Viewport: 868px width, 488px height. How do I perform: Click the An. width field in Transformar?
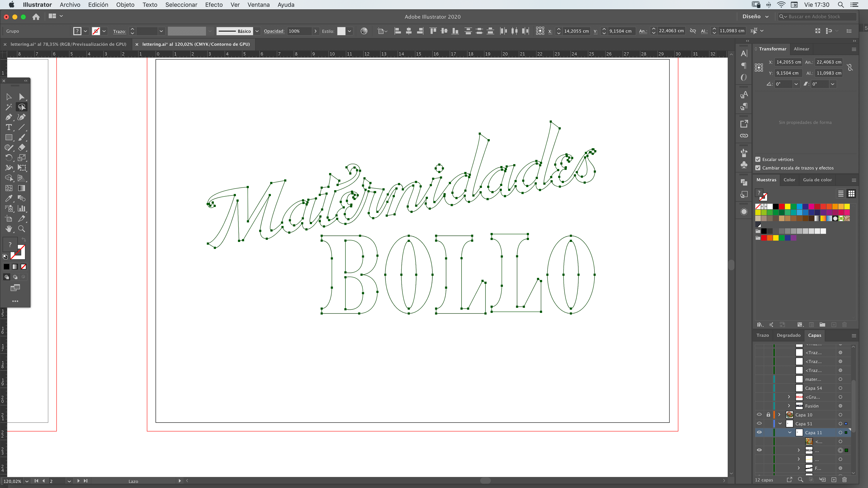pos(829,62)
